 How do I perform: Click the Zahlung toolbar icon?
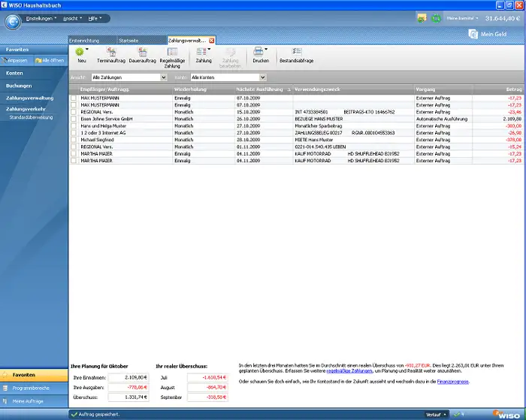(x=203, y=52)
